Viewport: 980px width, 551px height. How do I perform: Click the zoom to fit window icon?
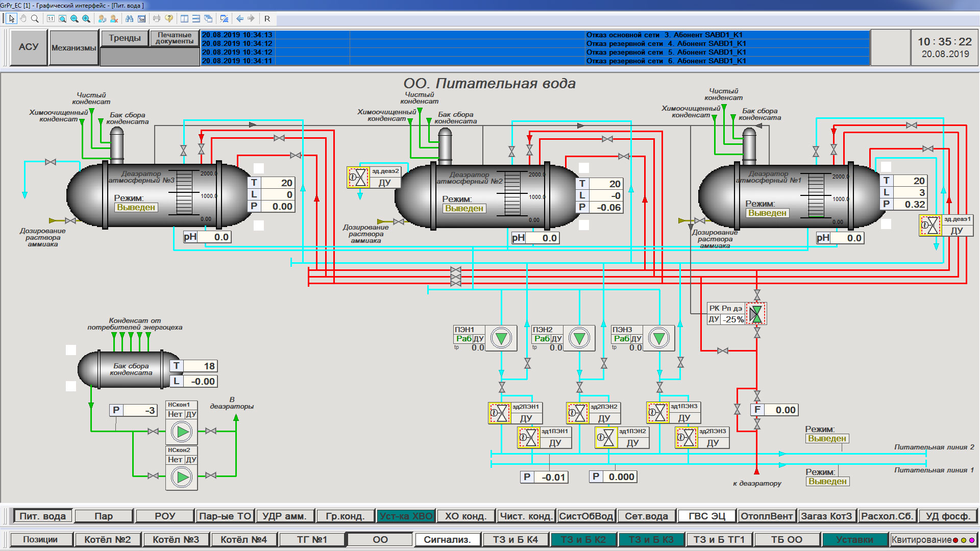click(62, 19)
